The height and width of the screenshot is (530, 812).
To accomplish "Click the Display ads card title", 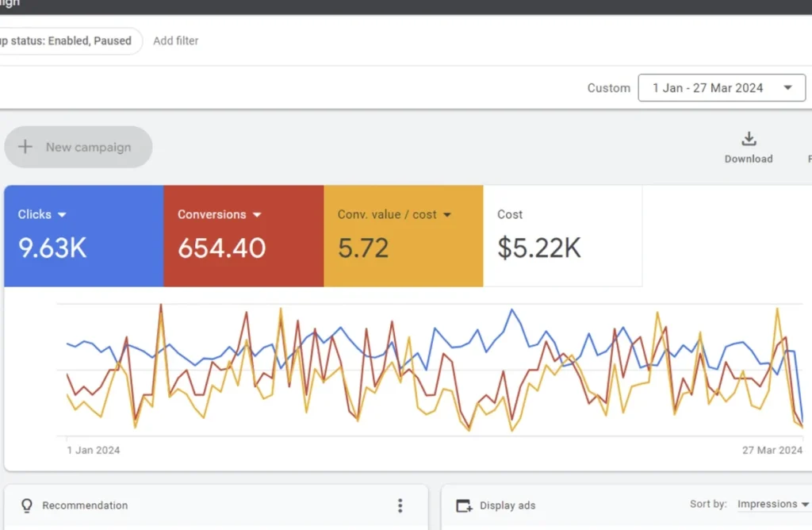I will (507, 505).
